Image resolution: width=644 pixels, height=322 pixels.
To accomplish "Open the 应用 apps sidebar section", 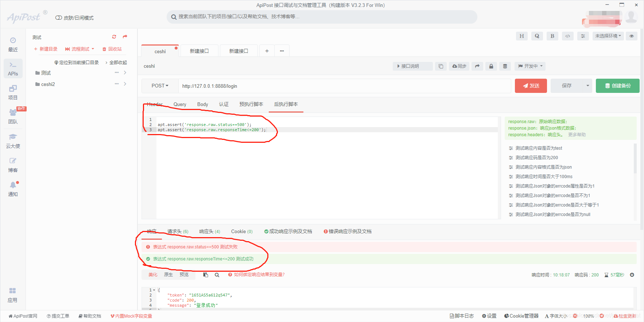I will 13,295.
